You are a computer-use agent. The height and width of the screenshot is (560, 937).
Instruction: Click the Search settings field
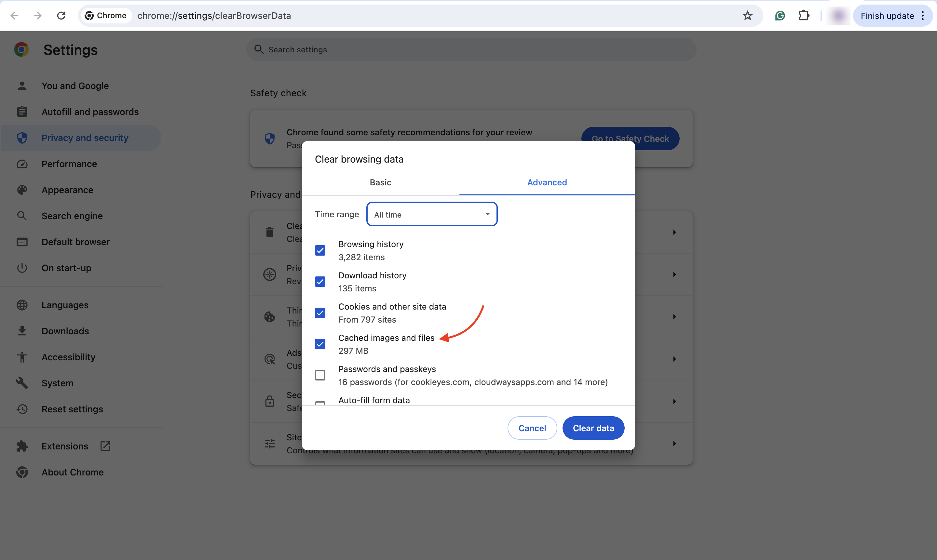point(471,49)
